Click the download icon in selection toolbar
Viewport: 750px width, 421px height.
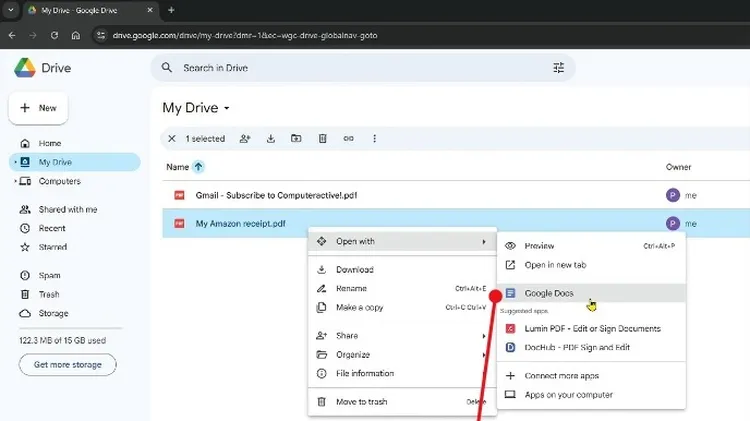click(271, 139)
